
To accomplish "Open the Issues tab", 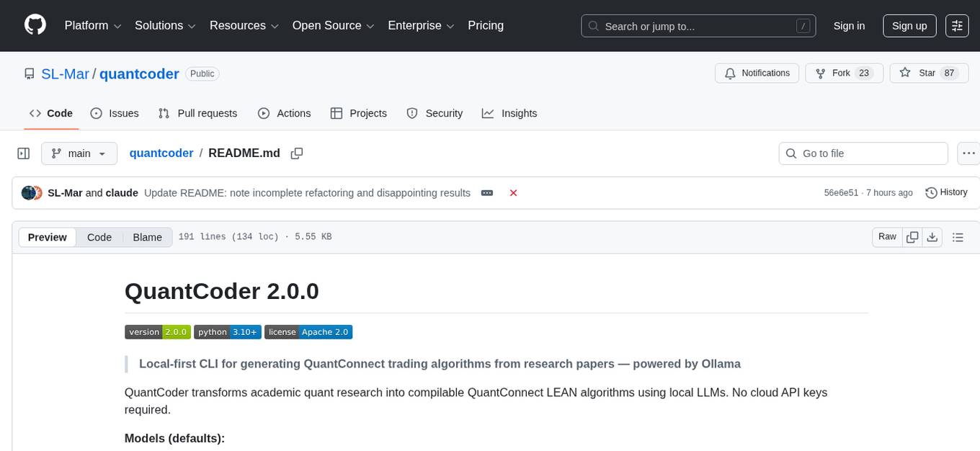I will pos(115,113).
